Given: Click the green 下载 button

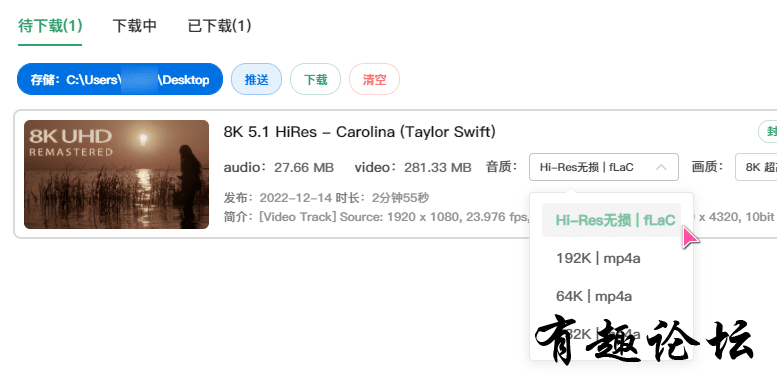Looking at the screenshot, I should 315,79.
